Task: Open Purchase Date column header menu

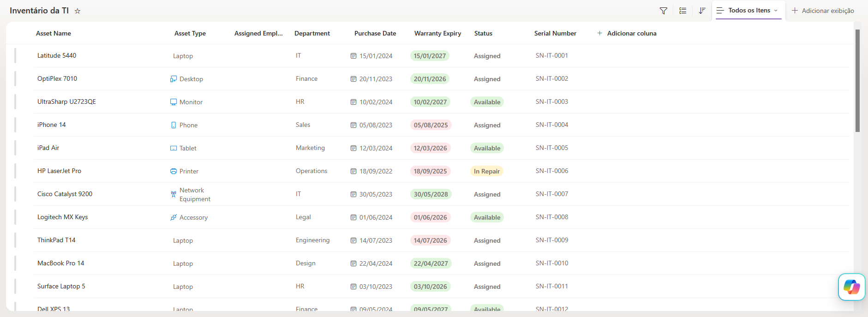Action: pos(375,33)
